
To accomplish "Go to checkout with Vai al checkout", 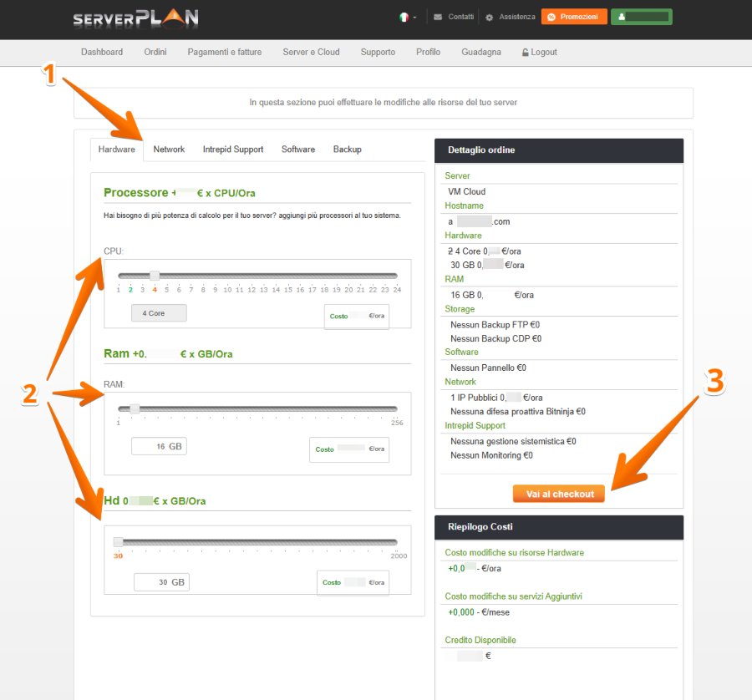I will (559, 494).
